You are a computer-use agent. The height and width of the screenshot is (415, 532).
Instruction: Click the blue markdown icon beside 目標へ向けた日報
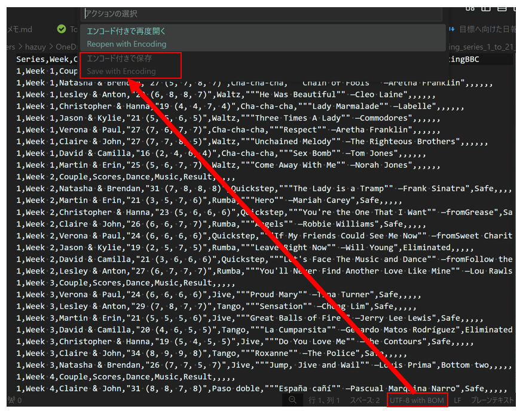452,29
